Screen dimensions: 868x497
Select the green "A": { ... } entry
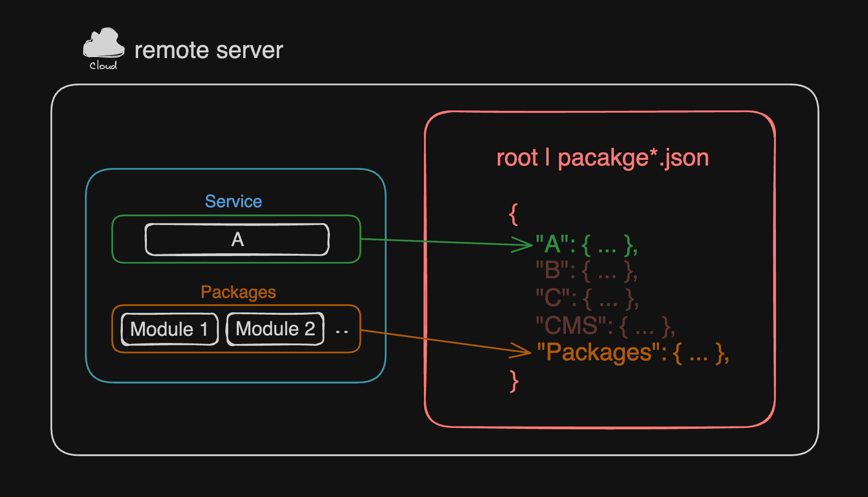(x=586, y=245)
